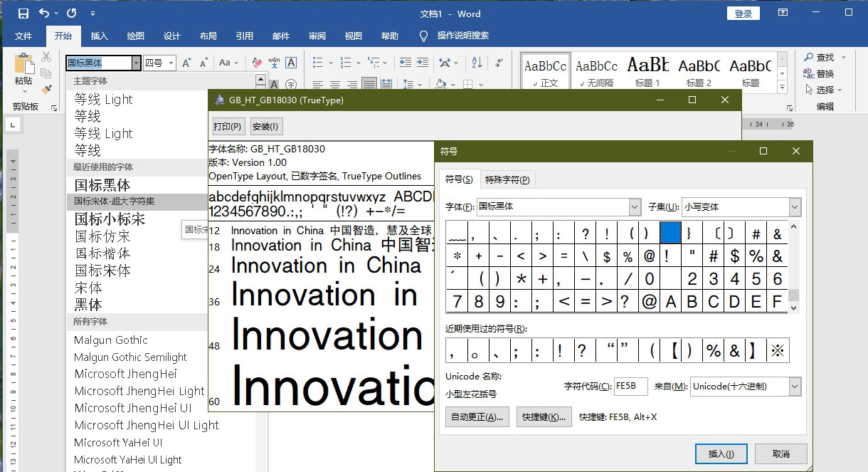
Task: Click the 自动更正 button
Action: [x=476, y=417]
